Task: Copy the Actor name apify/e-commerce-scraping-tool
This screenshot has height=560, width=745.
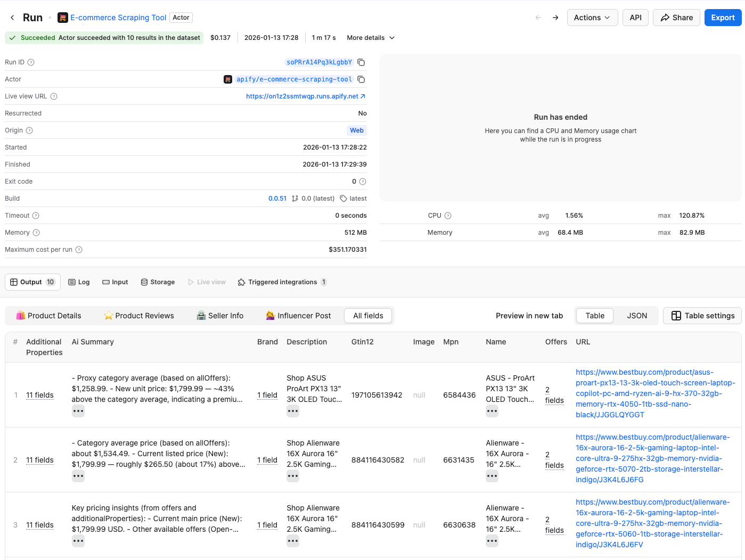Action: (361, 79)
